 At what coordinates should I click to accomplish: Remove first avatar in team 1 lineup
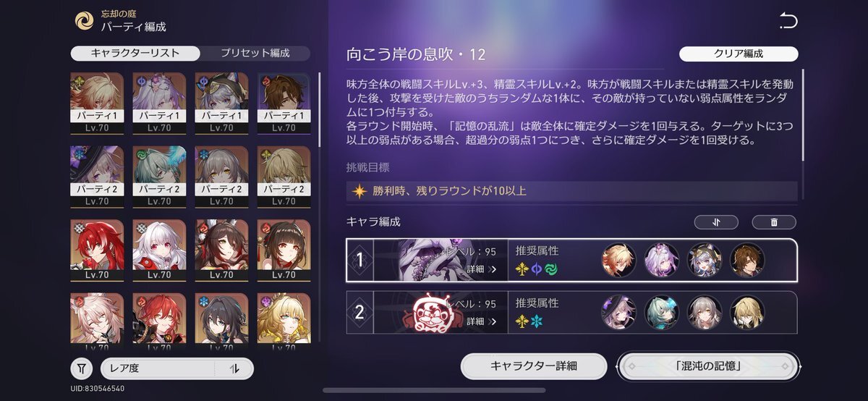618,261
